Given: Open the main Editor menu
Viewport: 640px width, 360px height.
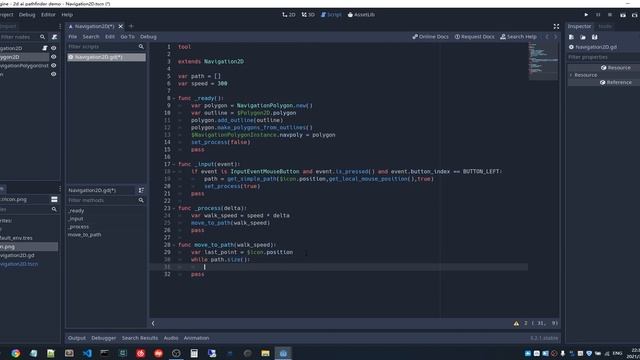Looking at the screenshot, I should 48,15.
